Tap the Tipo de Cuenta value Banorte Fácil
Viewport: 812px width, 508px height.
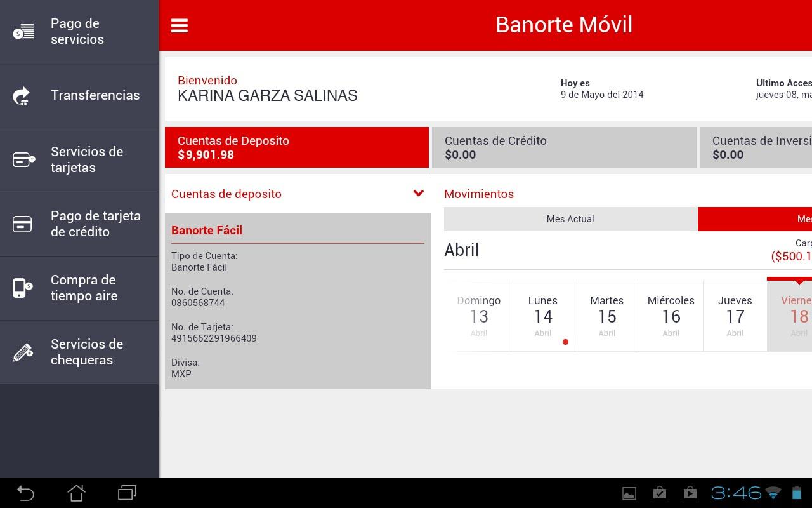tap(199, 267)
